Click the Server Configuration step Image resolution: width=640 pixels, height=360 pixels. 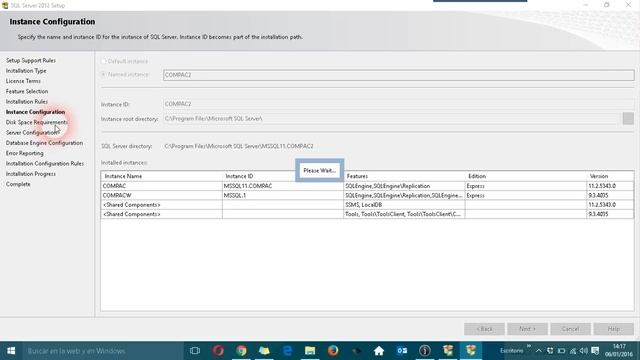(32, 133)
